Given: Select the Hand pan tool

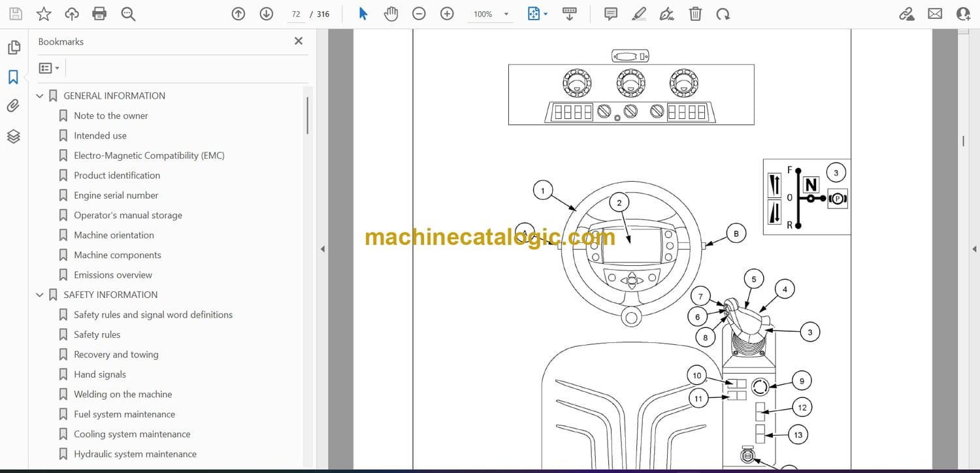Looking at the screenshot, I should pyautogui.click(x=391, y=14).
